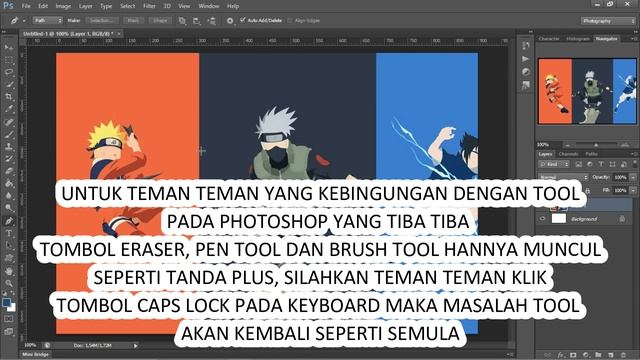
Task: Toggle Align Edges checkbox
Action: tap(290, 20)
